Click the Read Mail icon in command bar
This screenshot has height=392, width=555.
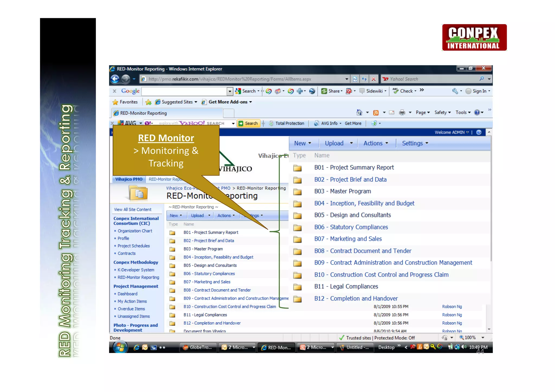[x=392, y=112]
